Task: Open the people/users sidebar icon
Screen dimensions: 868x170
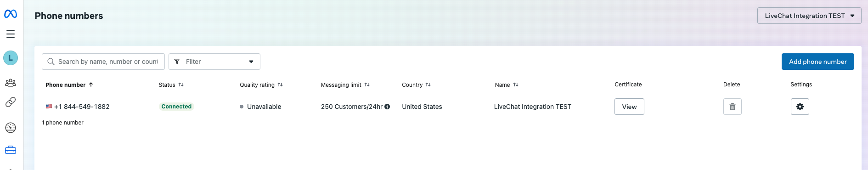Action: pos(11,83)
